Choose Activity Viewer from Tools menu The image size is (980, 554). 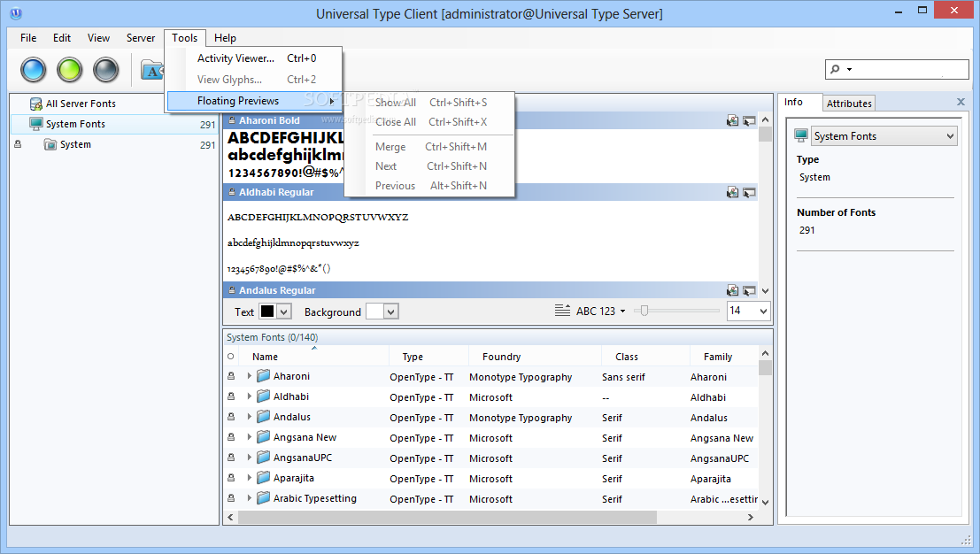point(255,58)
